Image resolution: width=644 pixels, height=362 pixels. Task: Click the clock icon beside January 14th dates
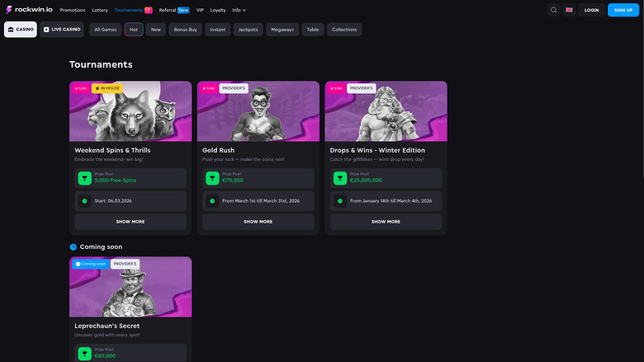(340, 201)
